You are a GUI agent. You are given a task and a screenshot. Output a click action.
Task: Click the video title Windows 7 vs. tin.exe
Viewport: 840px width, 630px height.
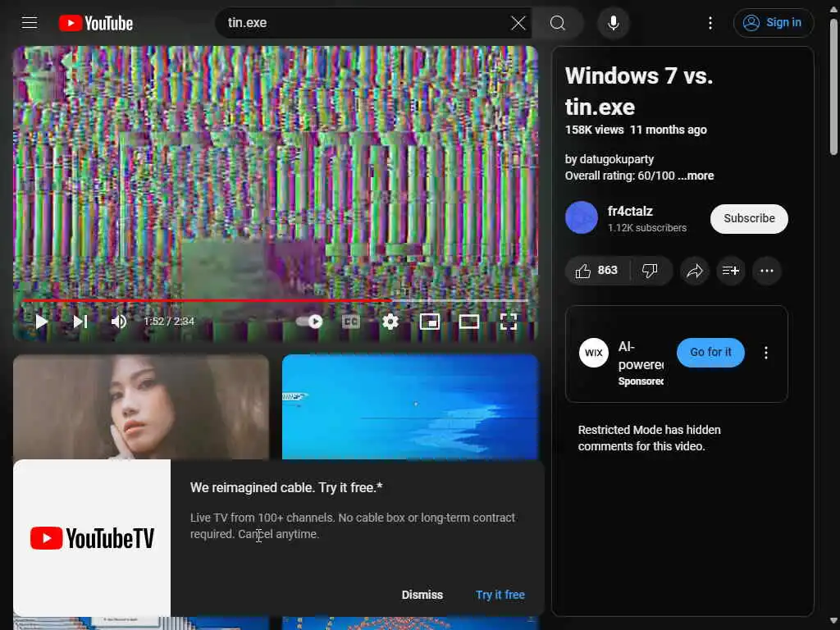(638, 91)
